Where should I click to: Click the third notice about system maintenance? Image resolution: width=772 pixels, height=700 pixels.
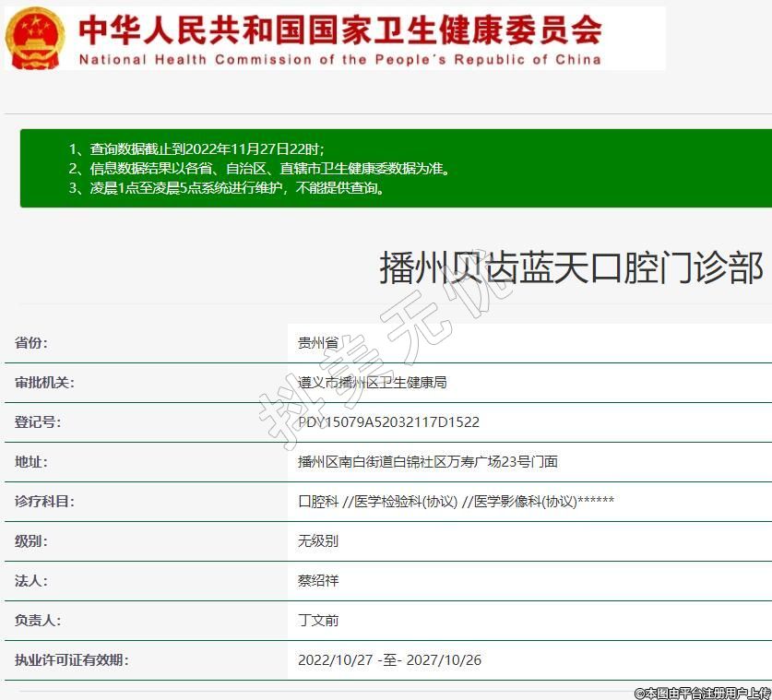tap(226, 188)
